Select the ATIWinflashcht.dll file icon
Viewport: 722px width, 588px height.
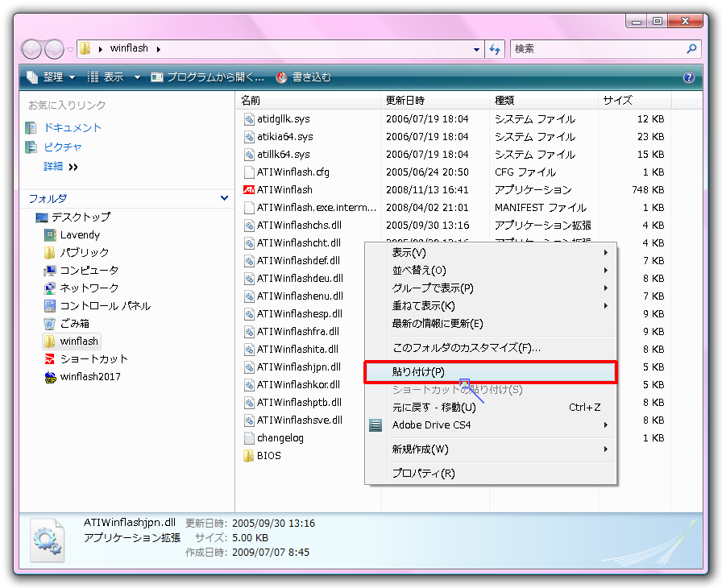pos(249,243)
